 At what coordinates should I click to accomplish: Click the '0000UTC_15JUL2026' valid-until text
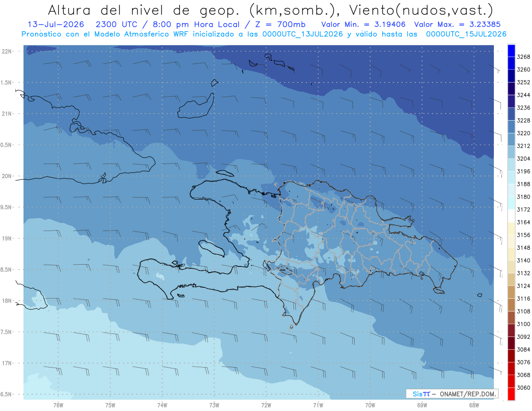(466, 34)
